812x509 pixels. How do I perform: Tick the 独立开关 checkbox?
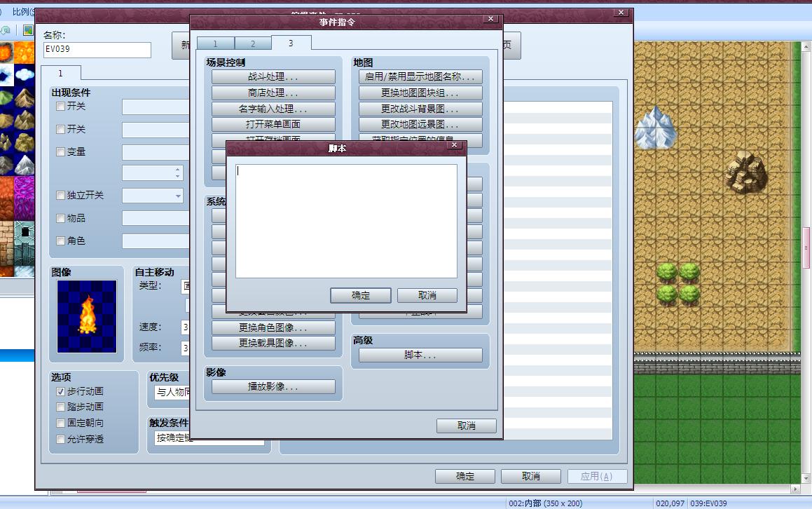[x=60, y=196]
